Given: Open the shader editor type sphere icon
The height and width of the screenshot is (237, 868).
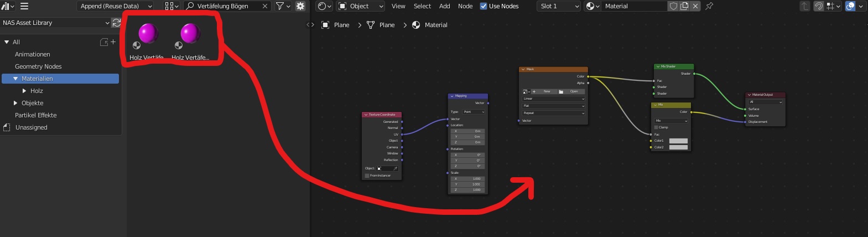Looking at the screenshot, I should tap(324, 6).
